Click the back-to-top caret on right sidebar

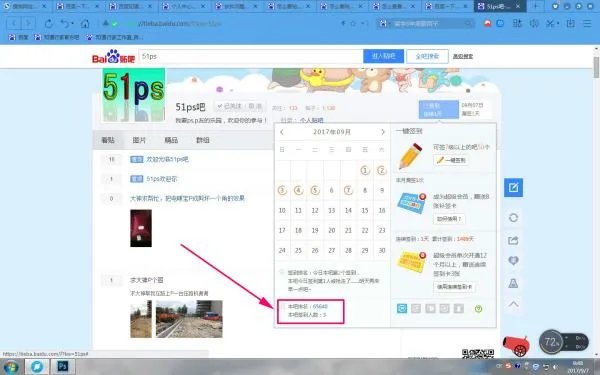pyautogui.click(x=513, y=305)
